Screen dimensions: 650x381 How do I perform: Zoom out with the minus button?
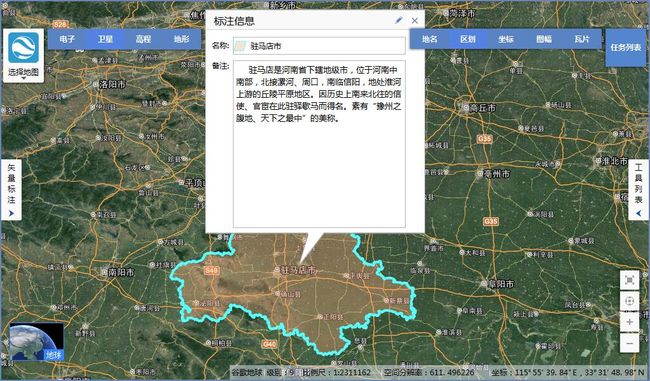pos(629,343)
